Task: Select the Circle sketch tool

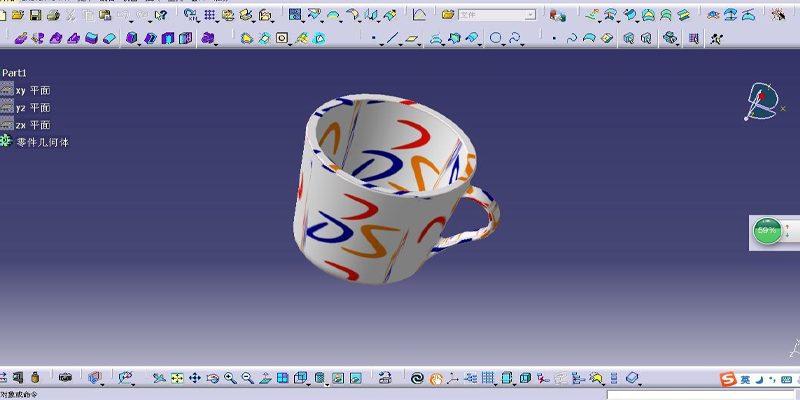Action: 496,38
